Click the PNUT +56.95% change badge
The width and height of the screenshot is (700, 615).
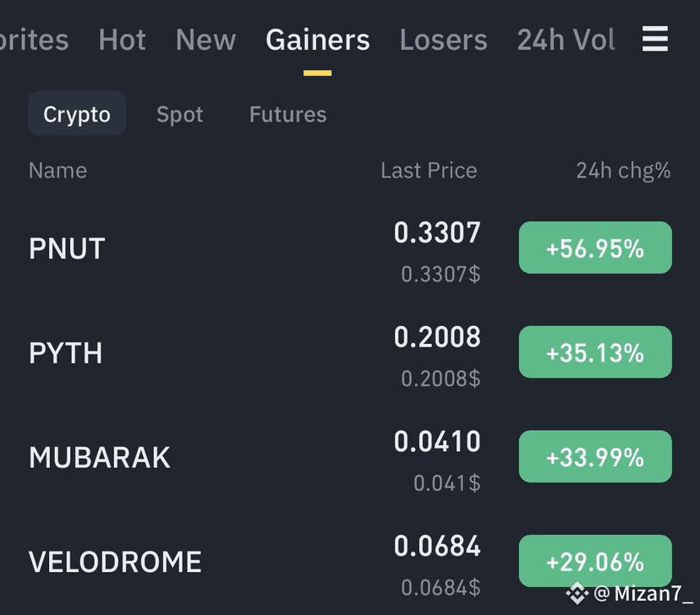pyautogui.click(x=595, y=248)
